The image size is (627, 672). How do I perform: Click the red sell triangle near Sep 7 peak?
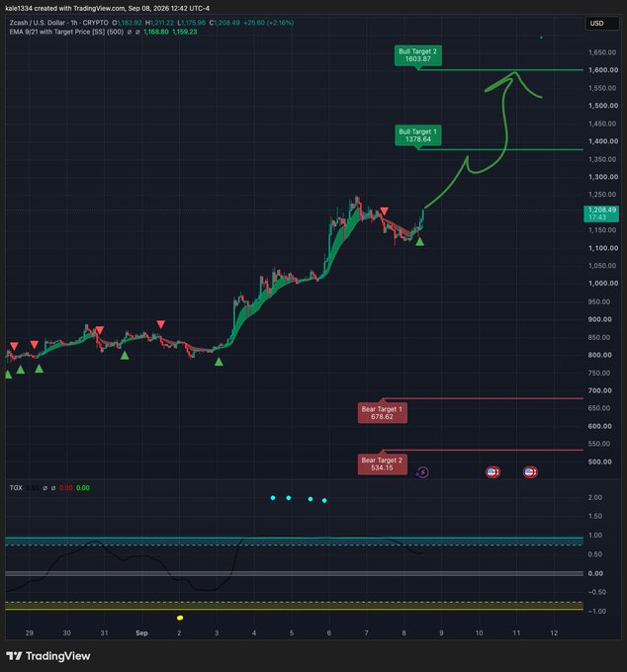click(x=385, y=211)
